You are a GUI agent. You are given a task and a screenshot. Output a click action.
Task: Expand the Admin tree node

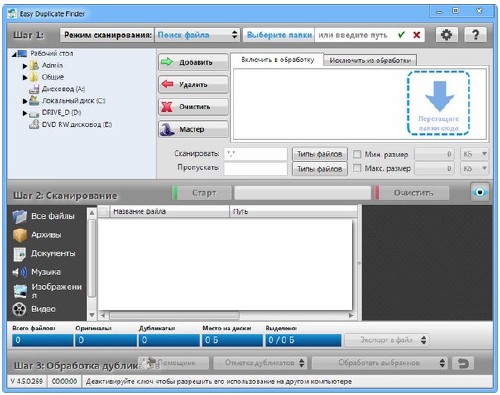coord(25,66)
